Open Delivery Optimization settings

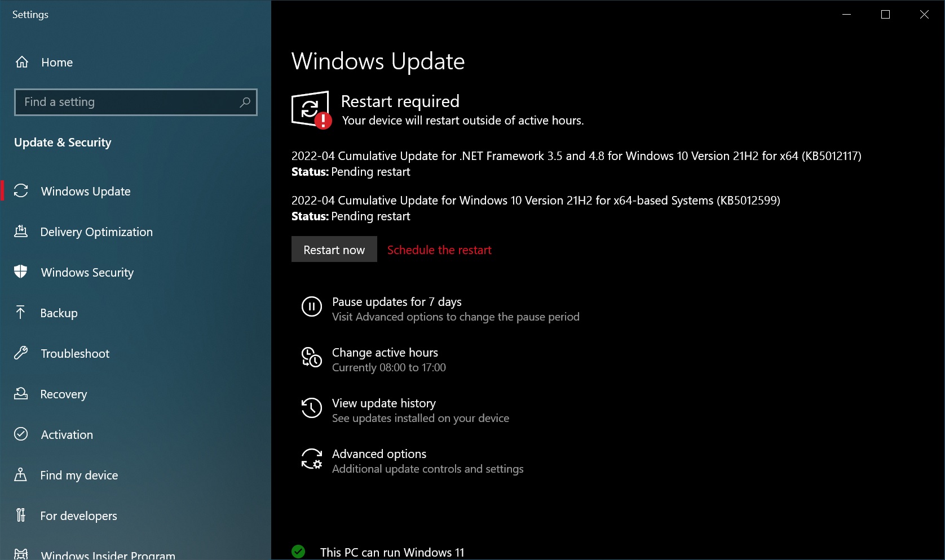point(21,232)
